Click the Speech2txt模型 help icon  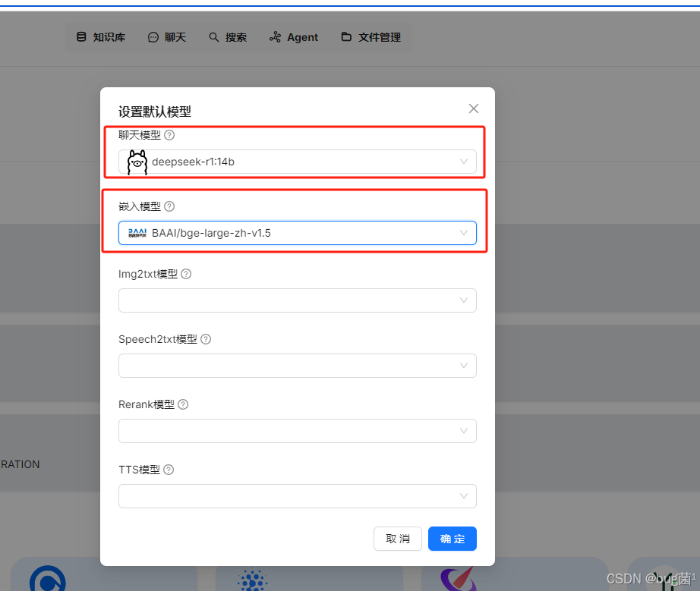206,339
